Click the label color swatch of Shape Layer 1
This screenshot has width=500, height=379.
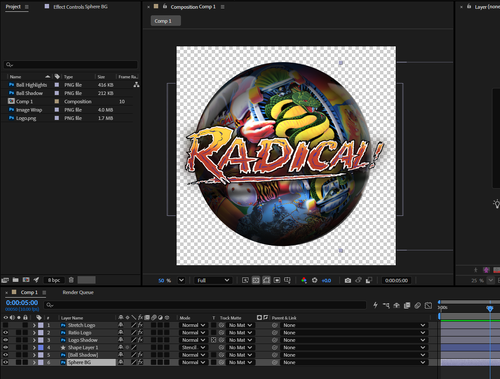pos(41,347)
